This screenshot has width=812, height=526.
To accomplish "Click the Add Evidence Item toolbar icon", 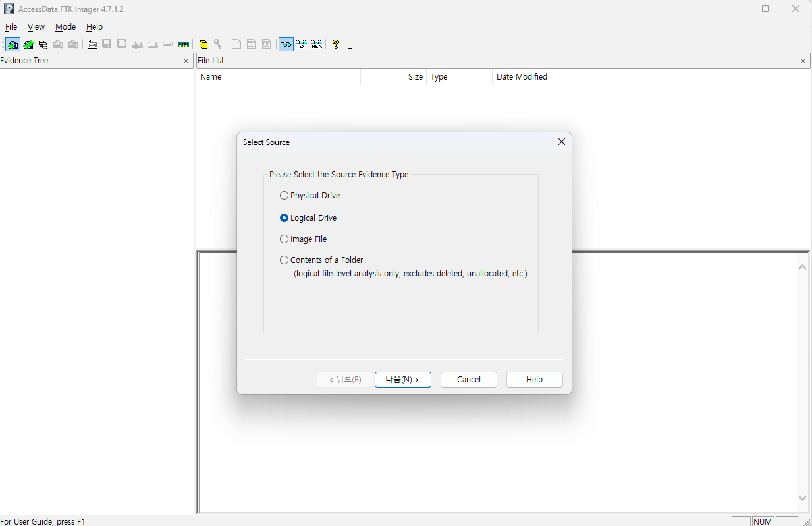I will tap(13, 44).
